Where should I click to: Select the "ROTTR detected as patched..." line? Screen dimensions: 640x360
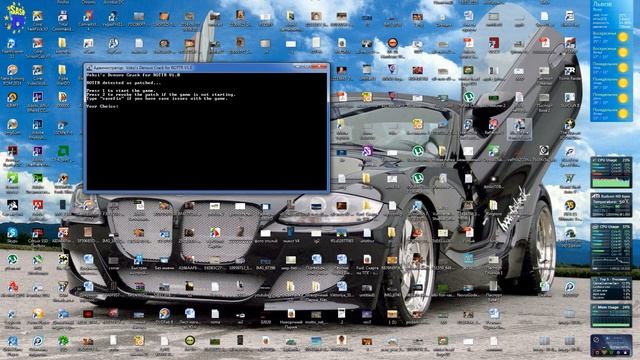[124, 83]
